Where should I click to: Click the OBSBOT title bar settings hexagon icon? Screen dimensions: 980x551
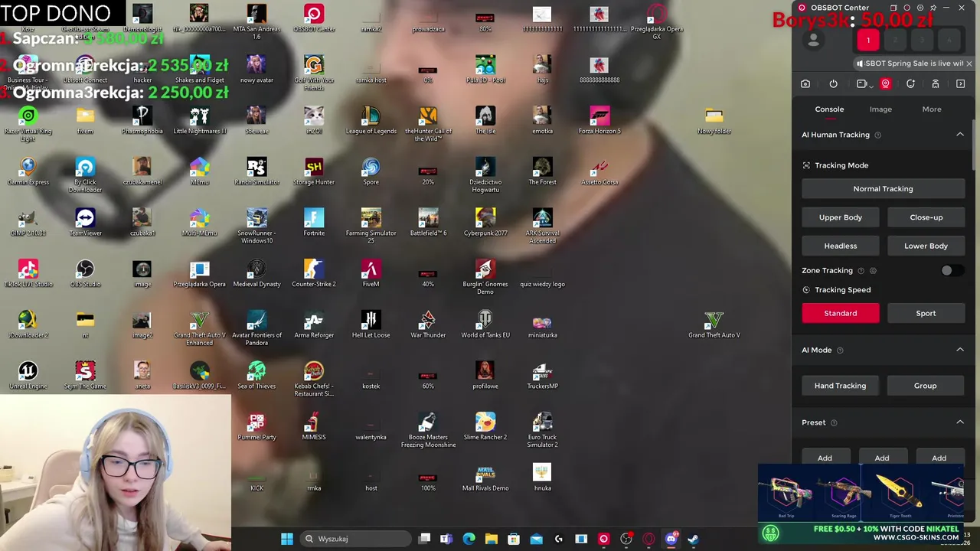click(x=920, y=8)
